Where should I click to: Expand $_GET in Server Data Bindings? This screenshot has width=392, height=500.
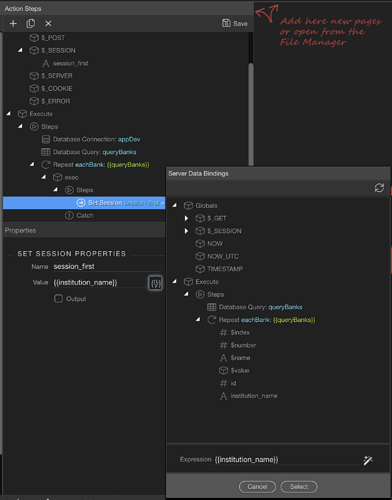coord(187,218)
